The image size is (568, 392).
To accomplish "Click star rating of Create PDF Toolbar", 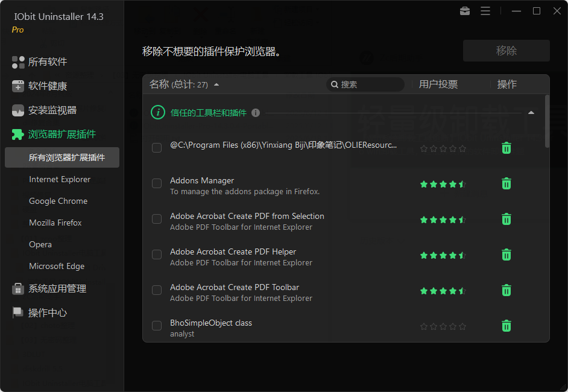I will click(x=443, y=291).
